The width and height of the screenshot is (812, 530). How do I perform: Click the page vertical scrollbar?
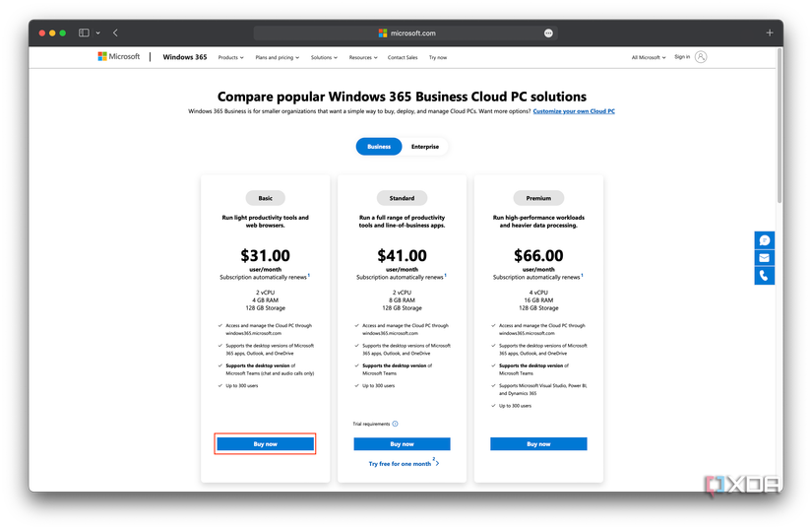(x=780, y=127)
